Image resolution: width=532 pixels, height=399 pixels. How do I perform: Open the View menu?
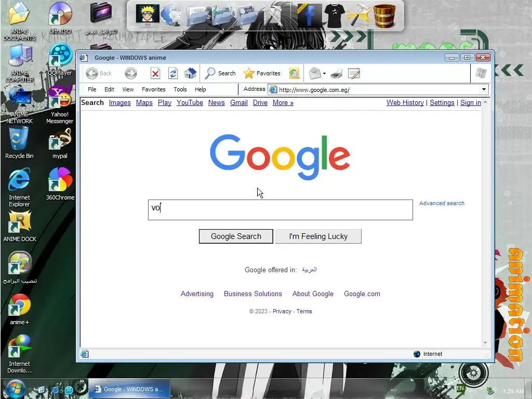pos(128,89)
